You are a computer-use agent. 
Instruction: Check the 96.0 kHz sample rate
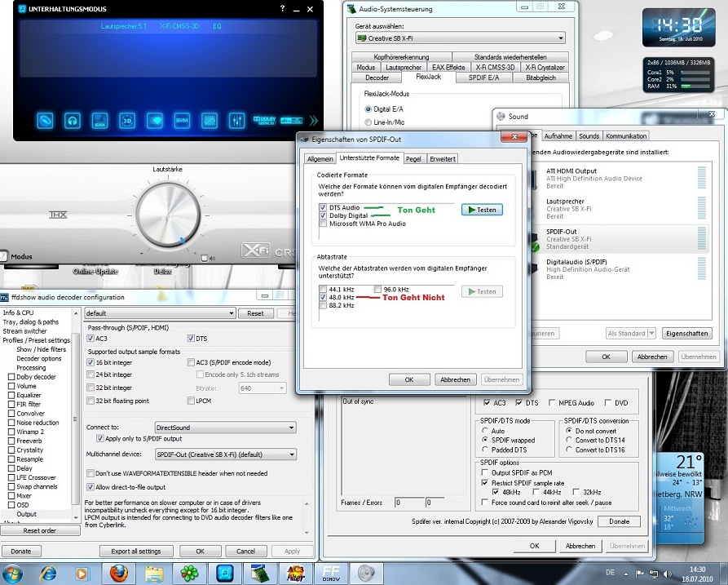(377, 289)
